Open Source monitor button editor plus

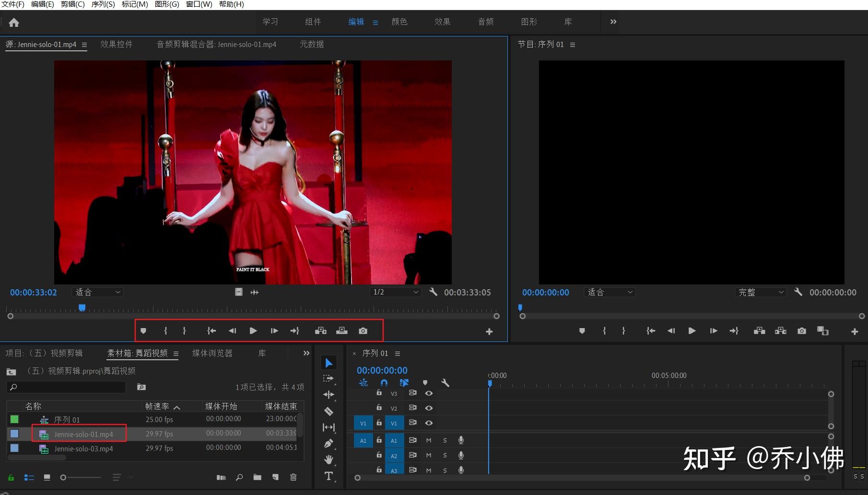[489, 331]
